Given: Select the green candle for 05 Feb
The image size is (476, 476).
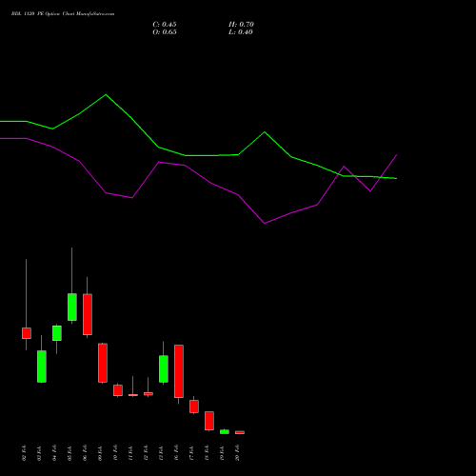Looking at the screenshot, I should point(72,307).
